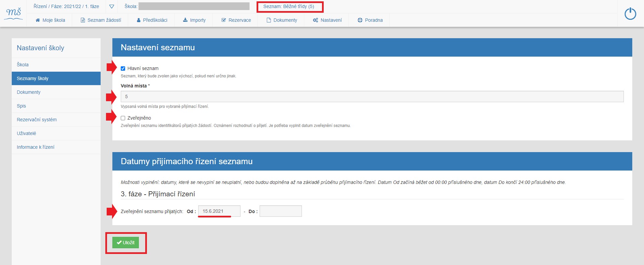Open Importy menu item

pyautogui.click(x=194, y=20)
